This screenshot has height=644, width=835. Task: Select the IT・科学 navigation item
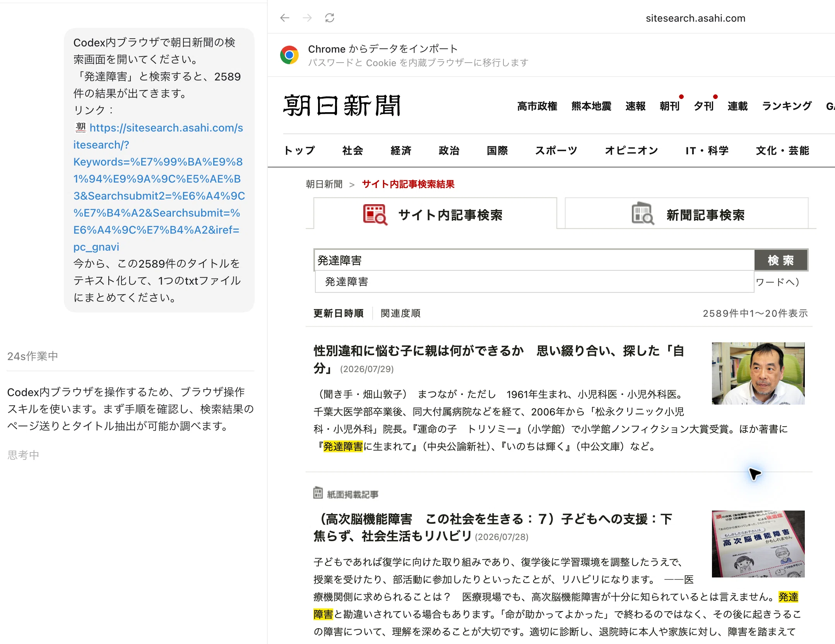[x=707, y=150]
